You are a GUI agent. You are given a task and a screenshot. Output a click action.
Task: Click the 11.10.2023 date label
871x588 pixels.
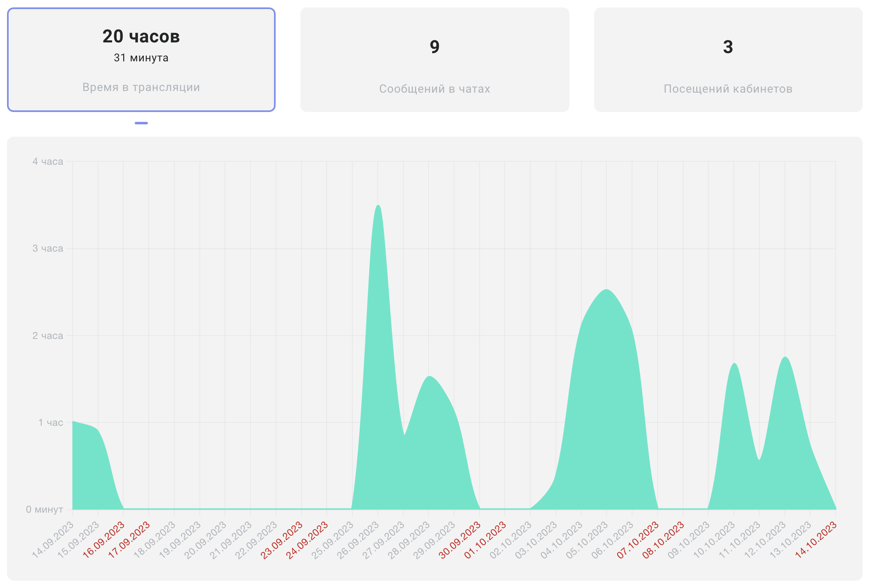point(740,540)
